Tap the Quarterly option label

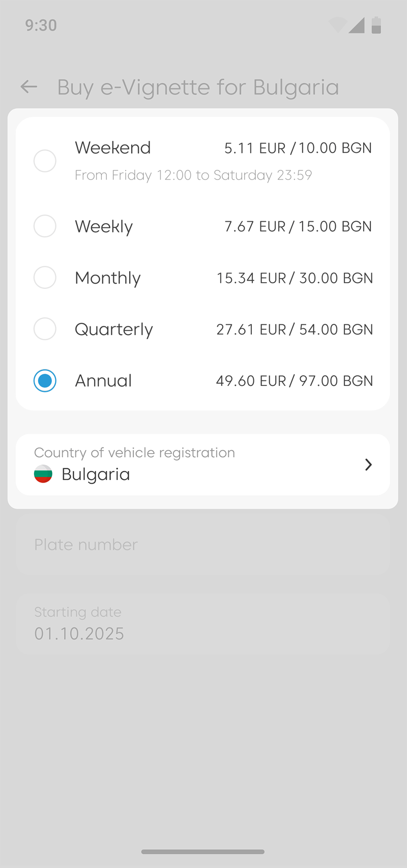pyautogui.click(x=113, y=330)
